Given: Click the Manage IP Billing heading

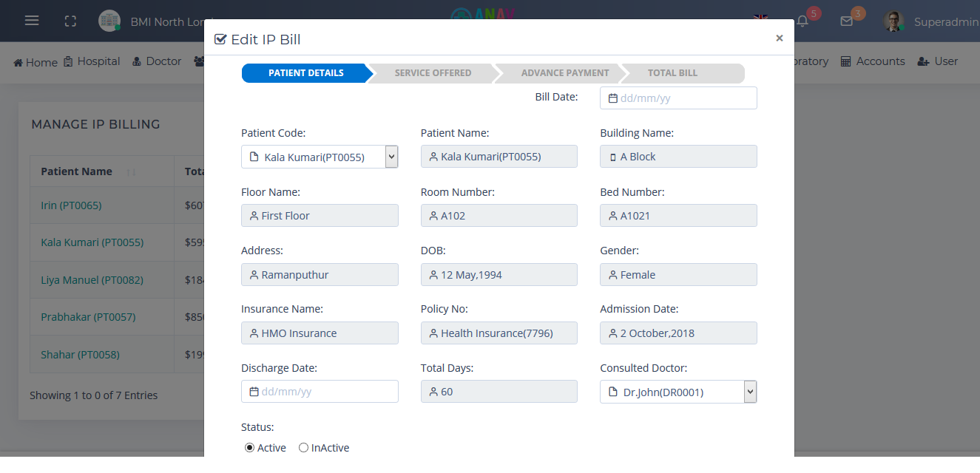Looking at the screenshot, I should [x=95, y=124].
